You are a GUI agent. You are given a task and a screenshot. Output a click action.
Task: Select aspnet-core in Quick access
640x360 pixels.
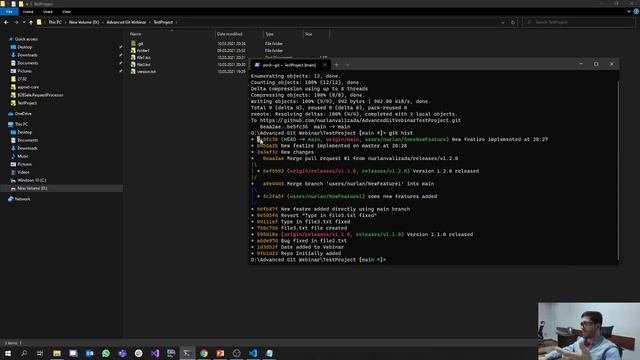click(28, 87)
